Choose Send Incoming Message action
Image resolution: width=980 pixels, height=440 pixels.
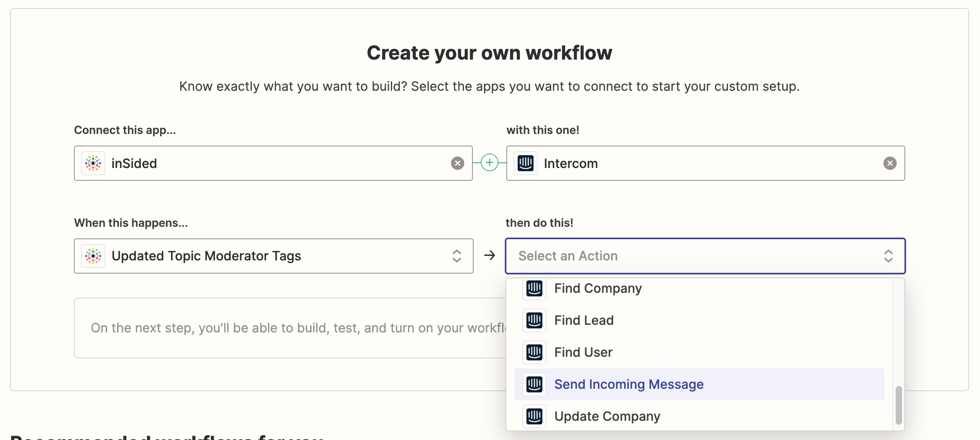699,384
